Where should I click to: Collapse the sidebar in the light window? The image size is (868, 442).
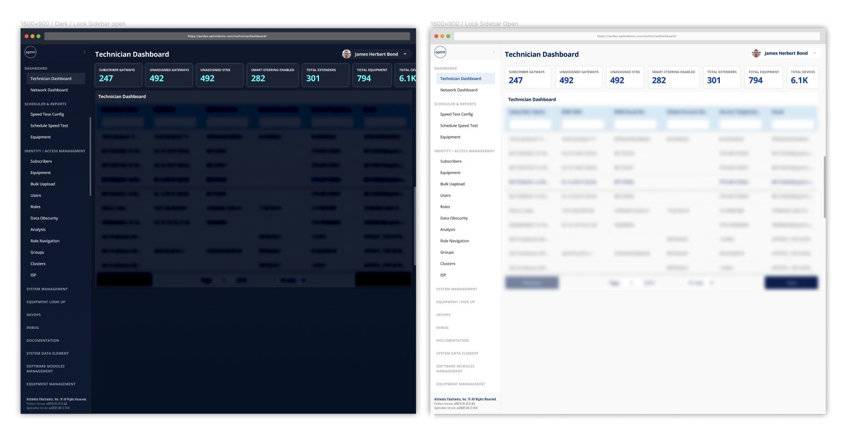point(494,52)
